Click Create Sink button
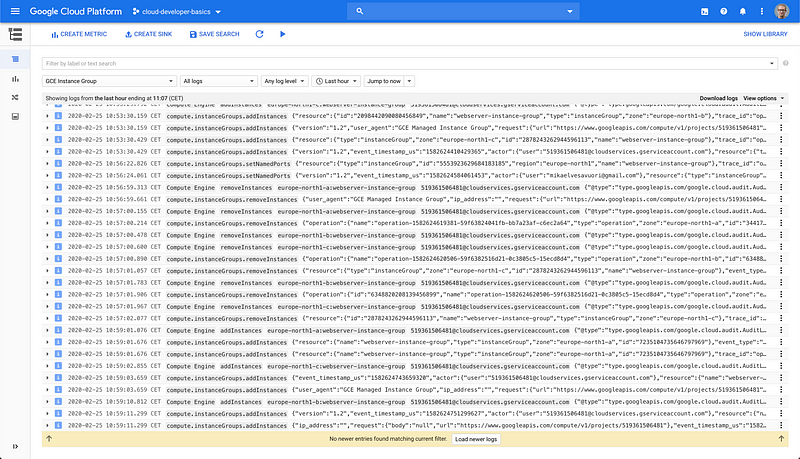This screenshot has width=800, height=459. 148,34
